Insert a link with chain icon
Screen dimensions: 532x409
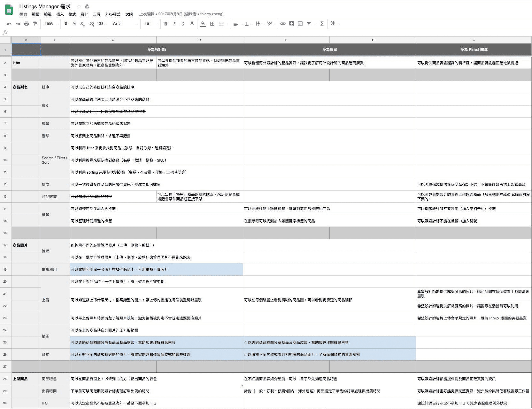tap(283, 24)
